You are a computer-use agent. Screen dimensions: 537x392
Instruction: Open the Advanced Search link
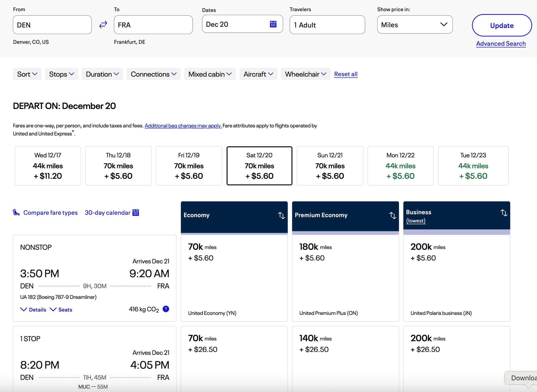click(501, 44)
